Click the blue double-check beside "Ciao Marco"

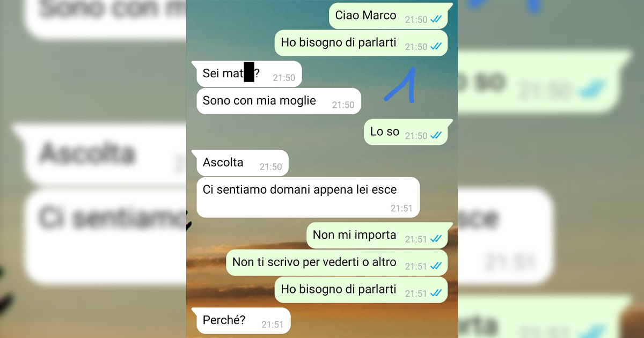tap(436, 19)
